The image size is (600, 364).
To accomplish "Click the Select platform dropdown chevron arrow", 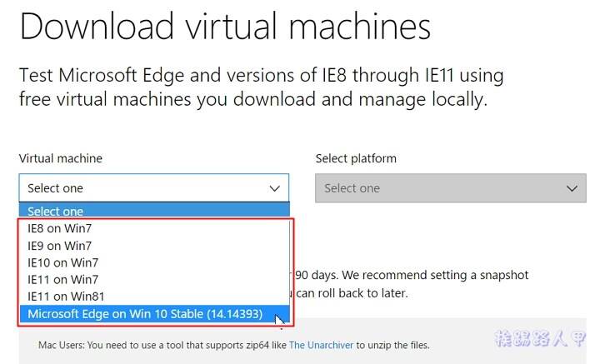I will point(572,188).
